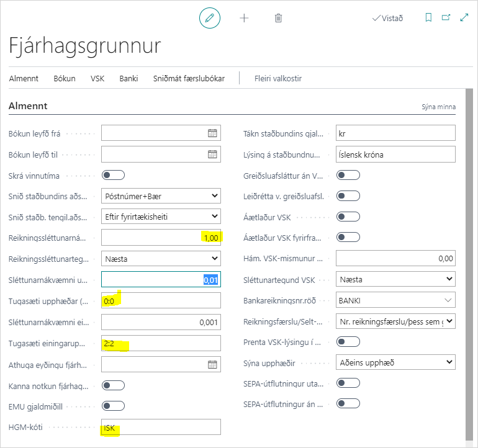
Task: Click the bookmark icon at top right
Action: [x=428, y=18]
